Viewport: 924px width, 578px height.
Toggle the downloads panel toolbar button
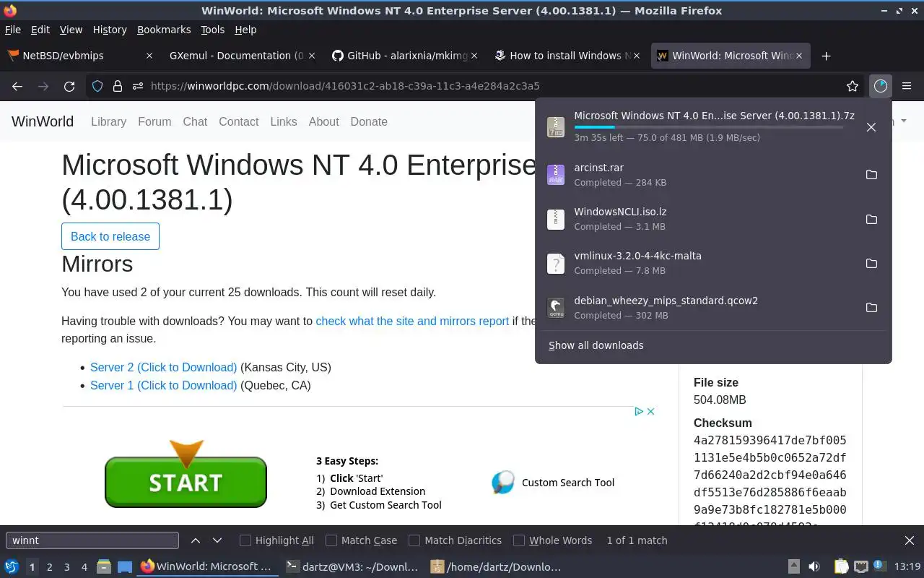click(880, 86)
